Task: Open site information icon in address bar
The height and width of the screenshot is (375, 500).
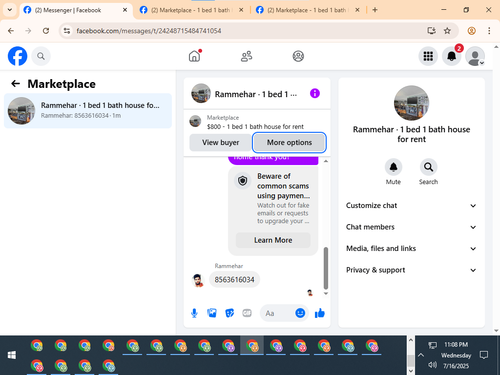Action: pos(67,31)
